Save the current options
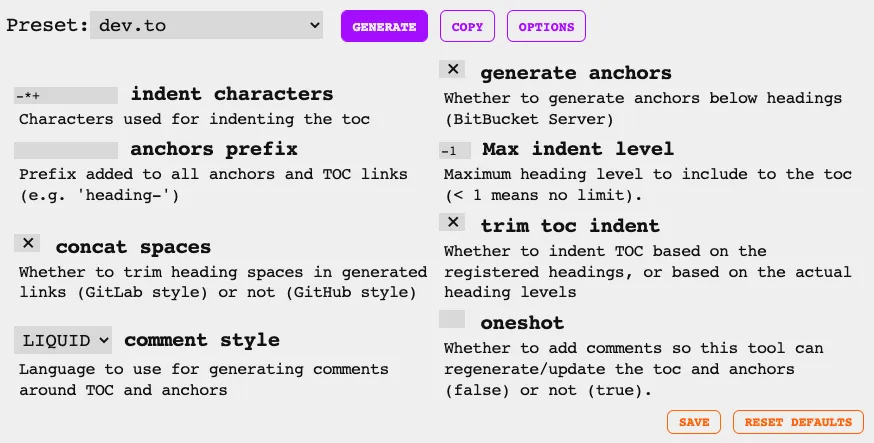 click(x=694, y=422)
